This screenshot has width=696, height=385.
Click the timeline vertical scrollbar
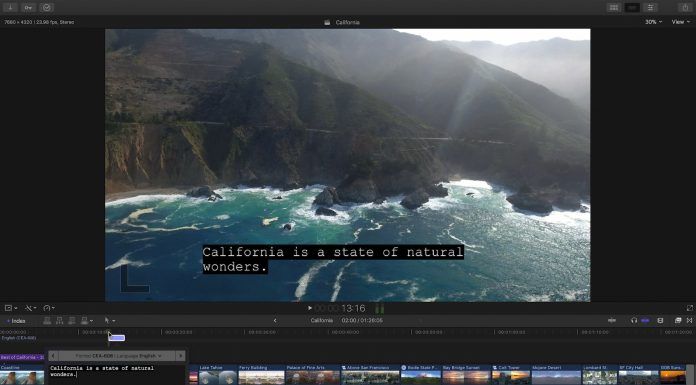[x=690, y=374]
